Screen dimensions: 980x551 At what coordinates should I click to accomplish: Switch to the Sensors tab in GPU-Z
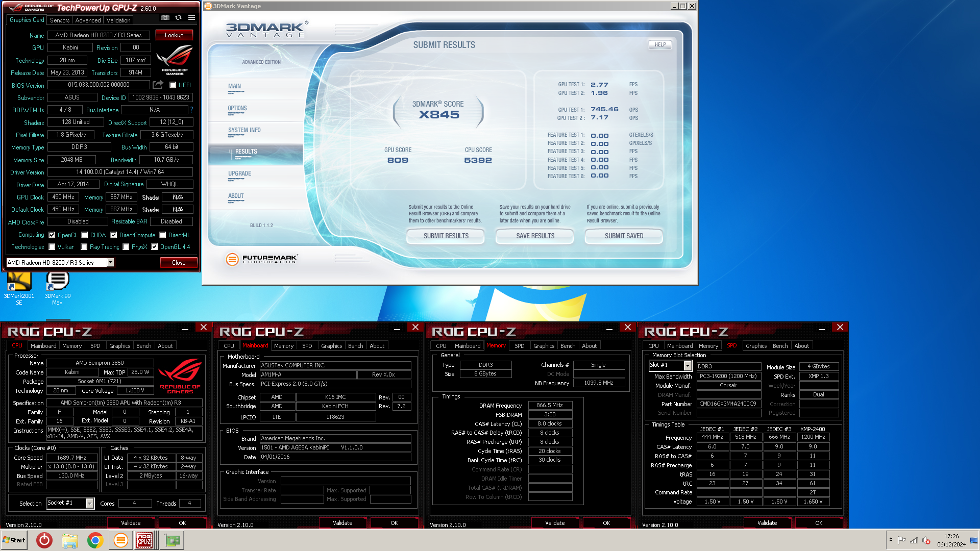point(60,20)
